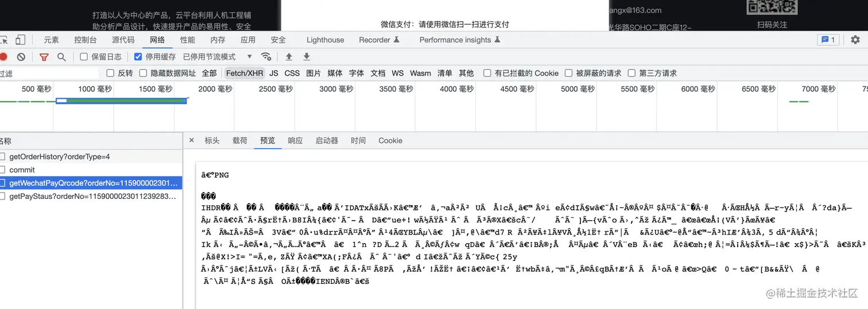
Task: Switch to the 元素 panel tab
Action: [51, 40]
